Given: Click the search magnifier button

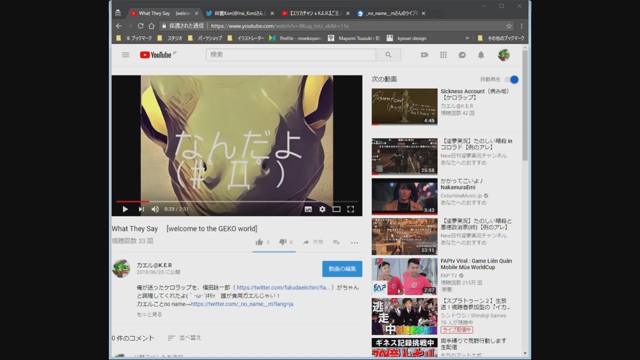Looking at the screenshot, I should pyautogui.click(x=388, y=55).
